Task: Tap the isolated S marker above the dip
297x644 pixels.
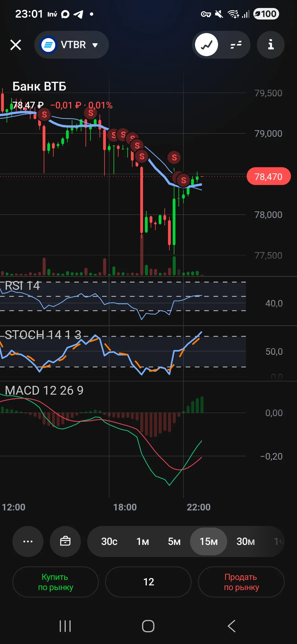Action: click(174, 157)
